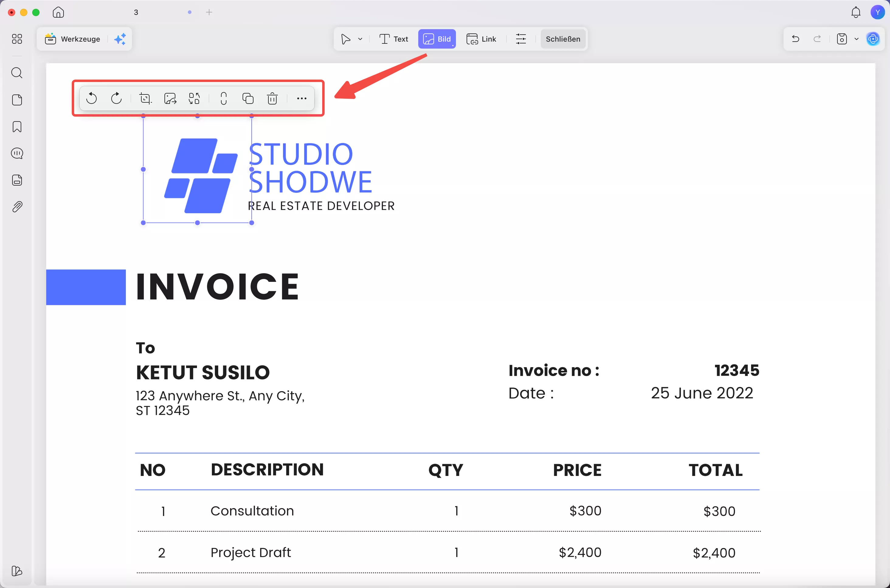
Task: Delete the selected image with trash icon
Action: [x=272, y=98]
